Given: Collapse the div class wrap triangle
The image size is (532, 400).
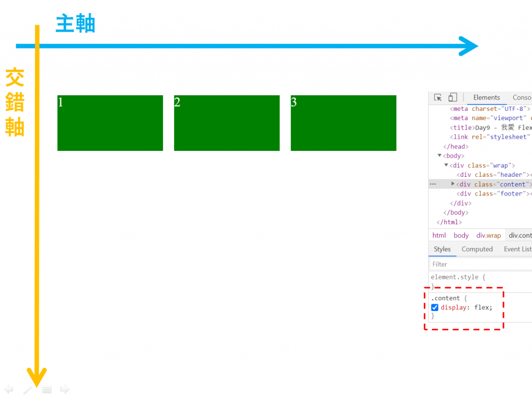Looking at the screenshot, I should pos(446,165).
